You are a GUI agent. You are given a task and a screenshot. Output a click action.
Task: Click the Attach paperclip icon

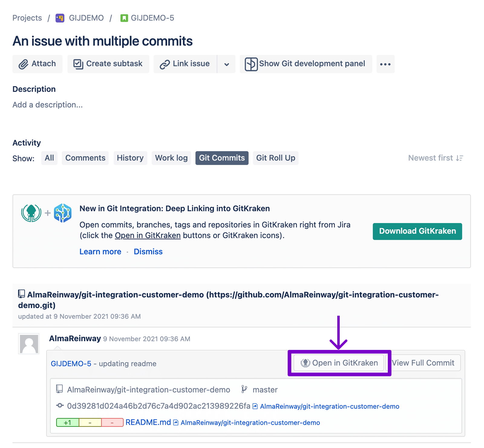pyautogui.click(x=23, y=64)
